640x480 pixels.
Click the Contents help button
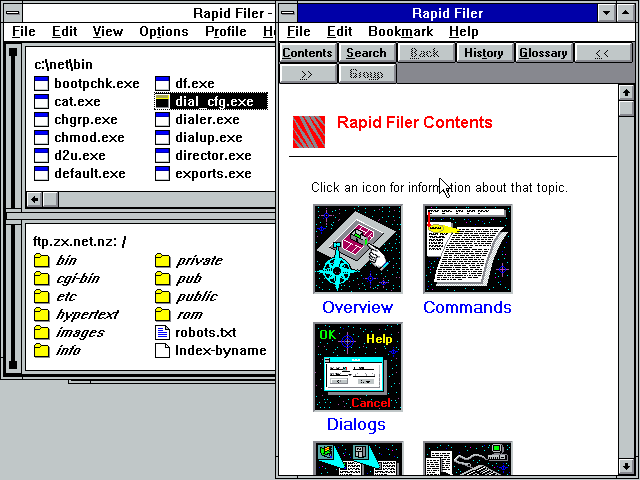coord(308,53)
